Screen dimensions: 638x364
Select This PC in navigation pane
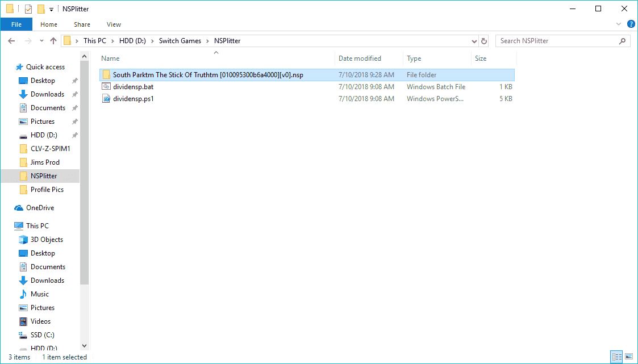(37, 225)
